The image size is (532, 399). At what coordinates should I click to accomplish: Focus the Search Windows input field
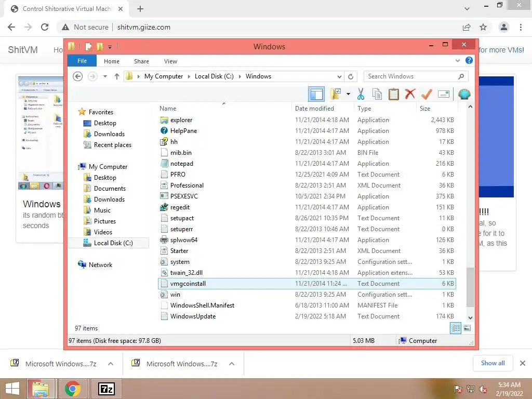point(411,76)
